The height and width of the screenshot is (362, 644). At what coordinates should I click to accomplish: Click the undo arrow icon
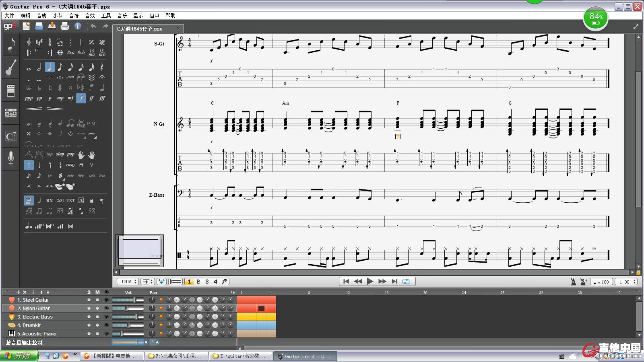pyautogui.click(x=93, y=26)
